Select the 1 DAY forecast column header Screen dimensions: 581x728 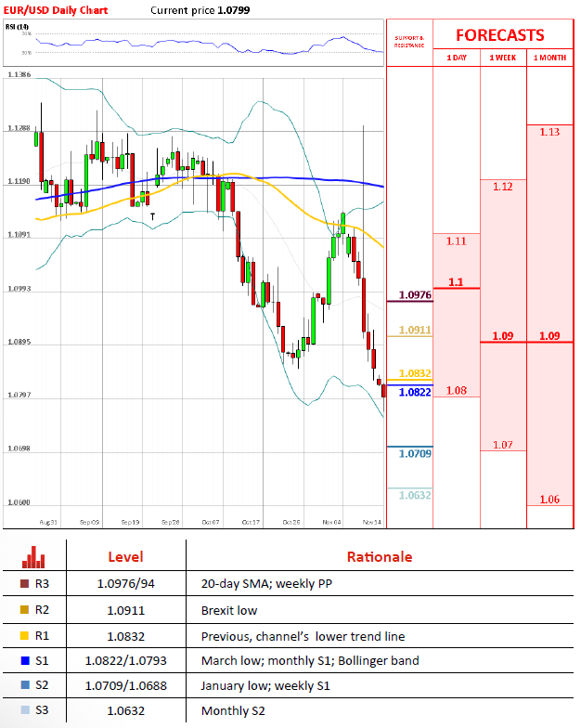click(457, 58)
